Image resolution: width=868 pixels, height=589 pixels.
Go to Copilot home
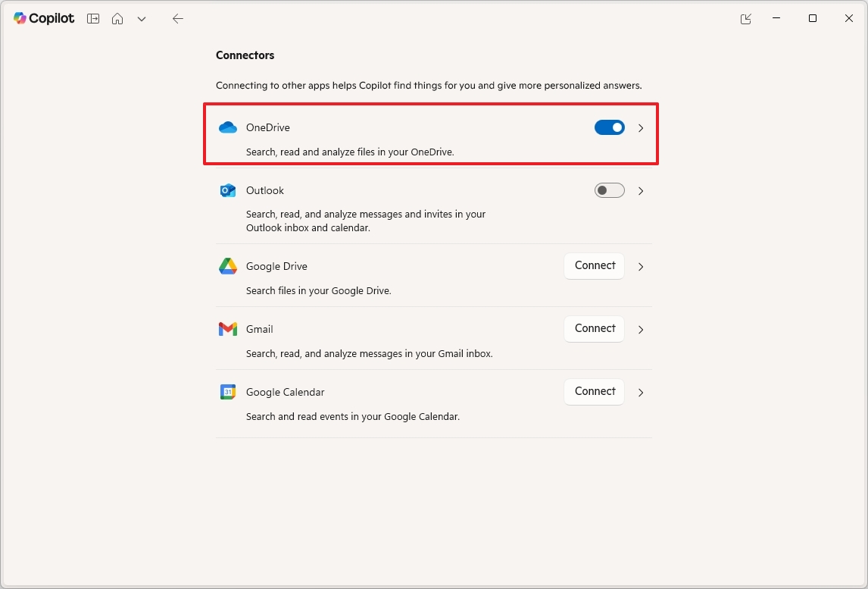[x=117, y=18]
